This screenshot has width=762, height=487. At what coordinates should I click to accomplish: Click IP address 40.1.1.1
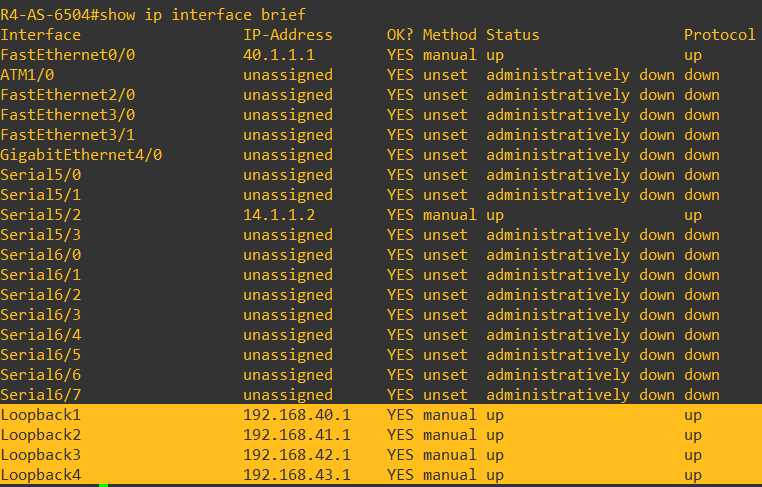[x=279, y=55]
